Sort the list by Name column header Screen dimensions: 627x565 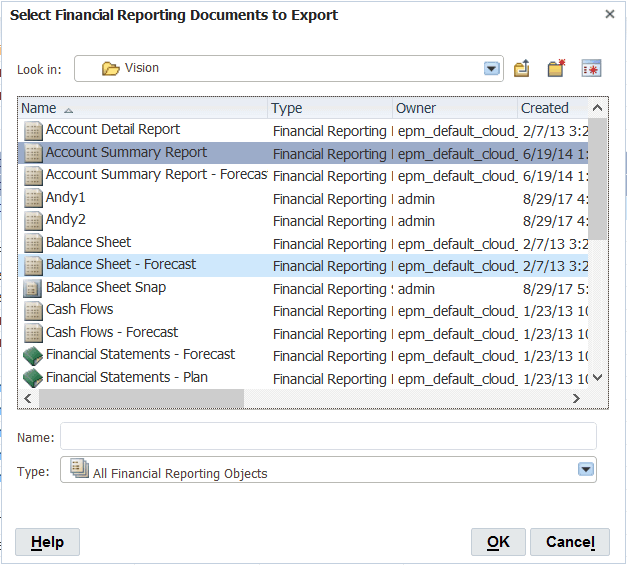(40, 108)
